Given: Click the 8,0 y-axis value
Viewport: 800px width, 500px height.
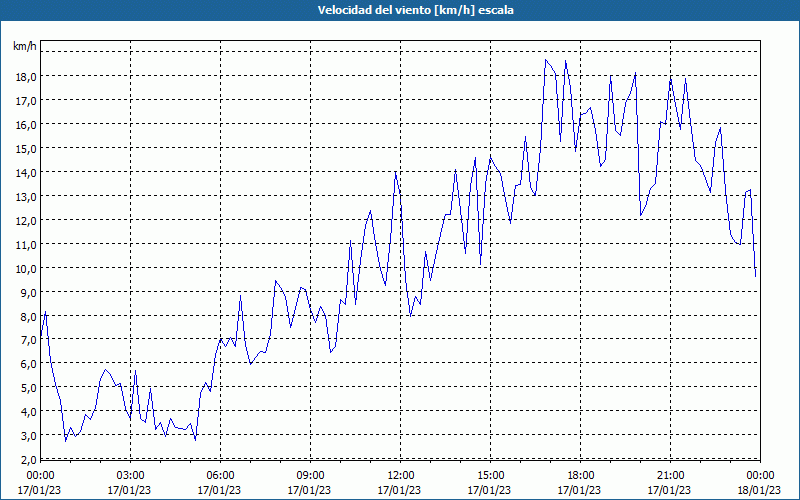Looking at the screenshot, I should point(28,316).
